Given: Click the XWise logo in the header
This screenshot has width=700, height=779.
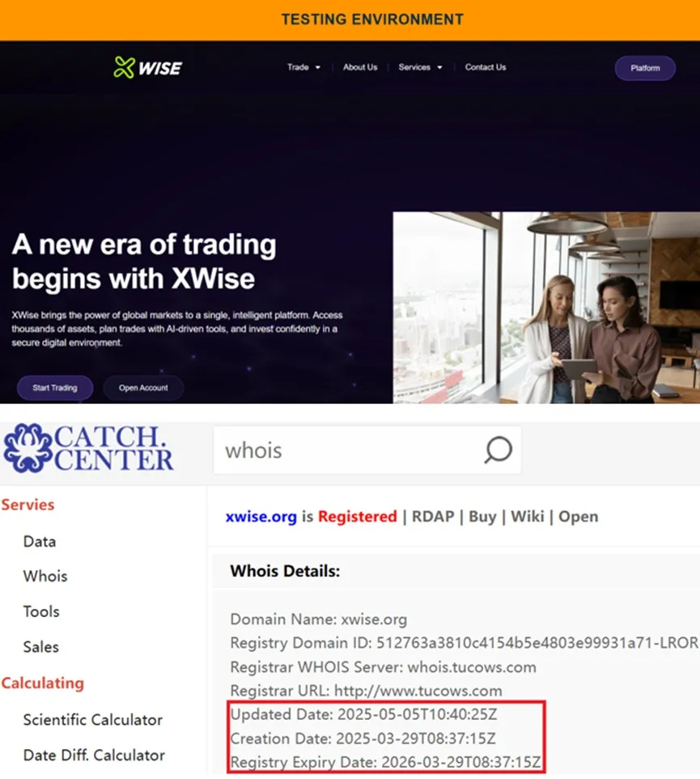Looking at the screenshot, I should (147, 67).
